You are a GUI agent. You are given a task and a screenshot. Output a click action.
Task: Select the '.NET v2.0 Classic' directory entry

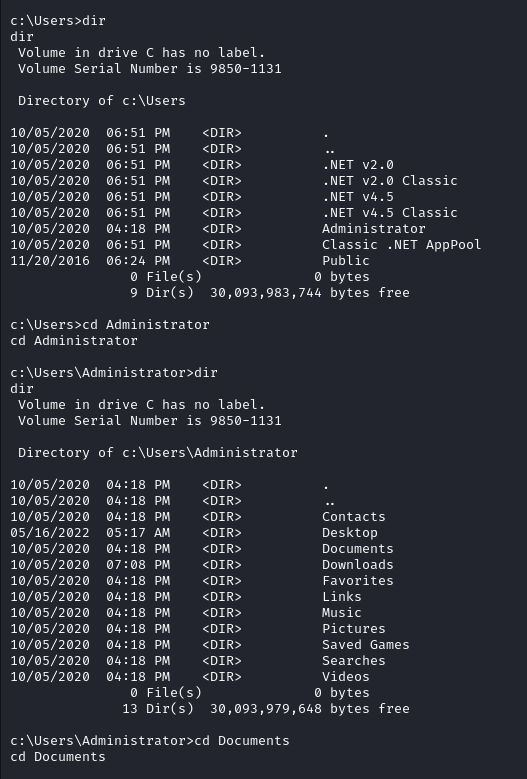click(x=389, y=180)
